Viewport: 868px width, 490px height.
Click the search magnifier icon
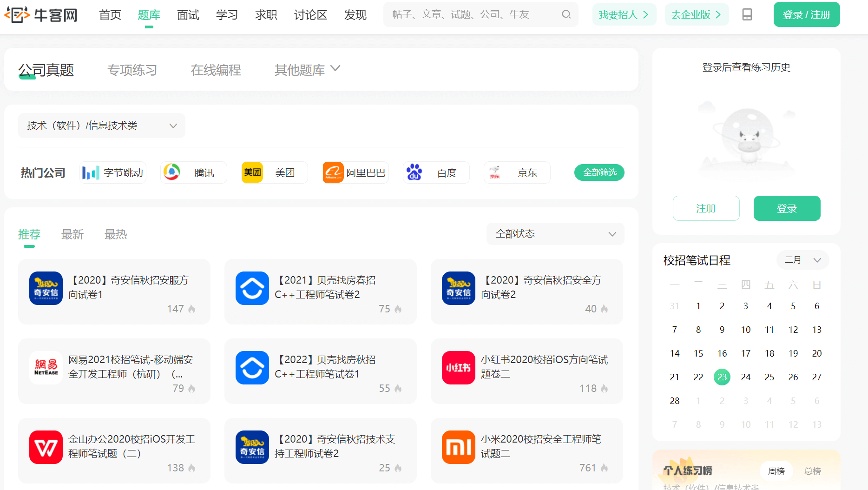[566, 14]
